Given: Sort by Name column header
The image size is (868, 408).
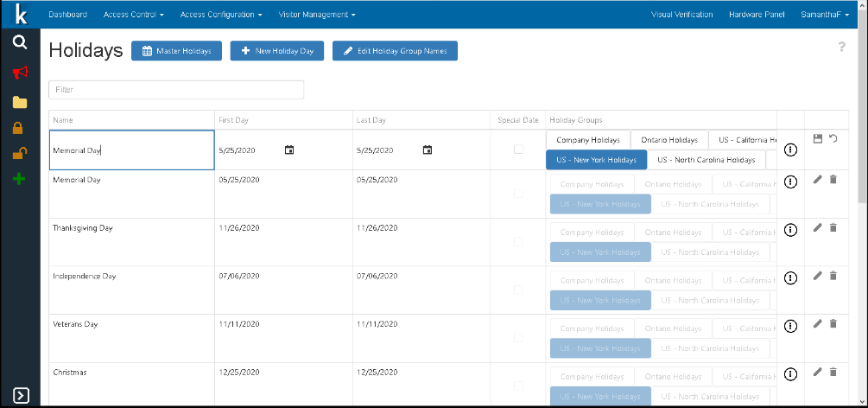Looking at the screenshot, I should point(132,120).
